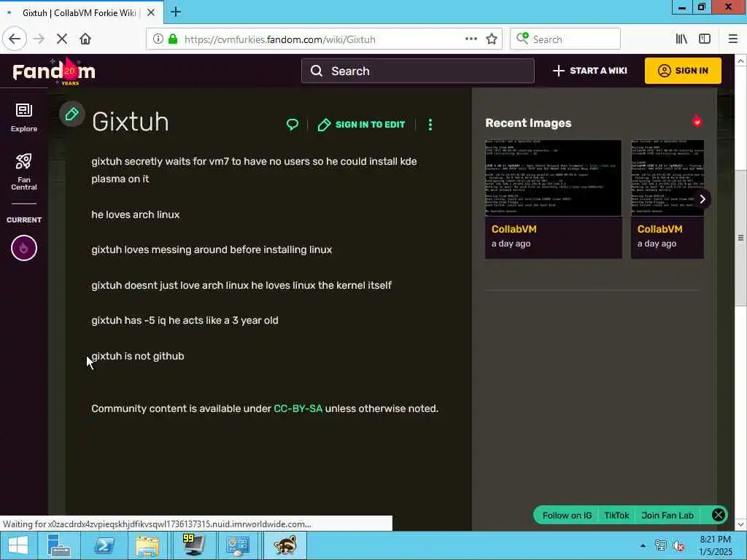Click the muted speaker tray icon

pos(678,545)
